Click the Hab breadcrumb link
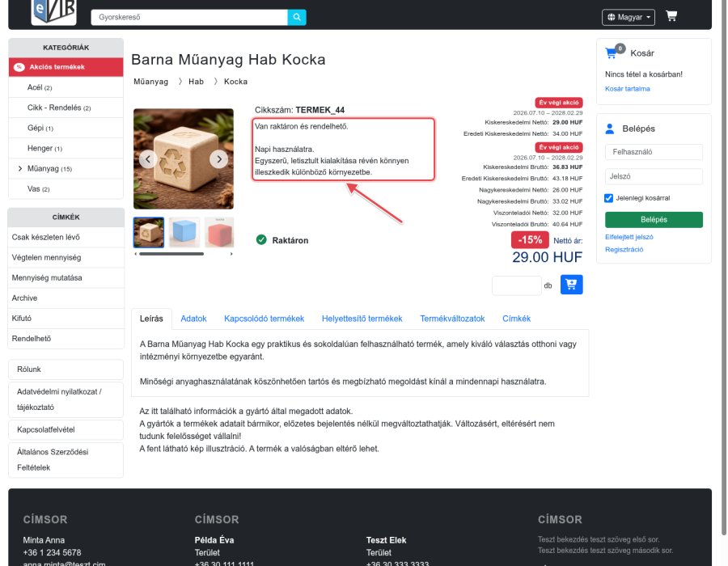 click(196, 82)
